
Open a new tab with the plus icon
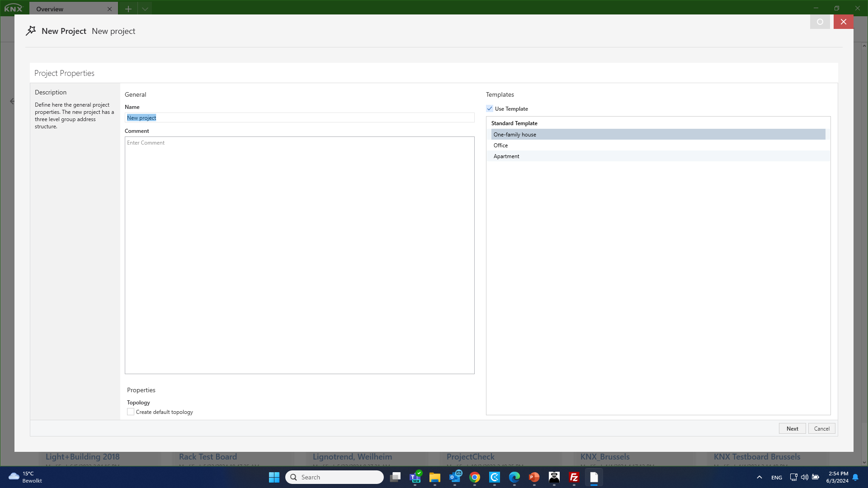click(x=128, y=9)
